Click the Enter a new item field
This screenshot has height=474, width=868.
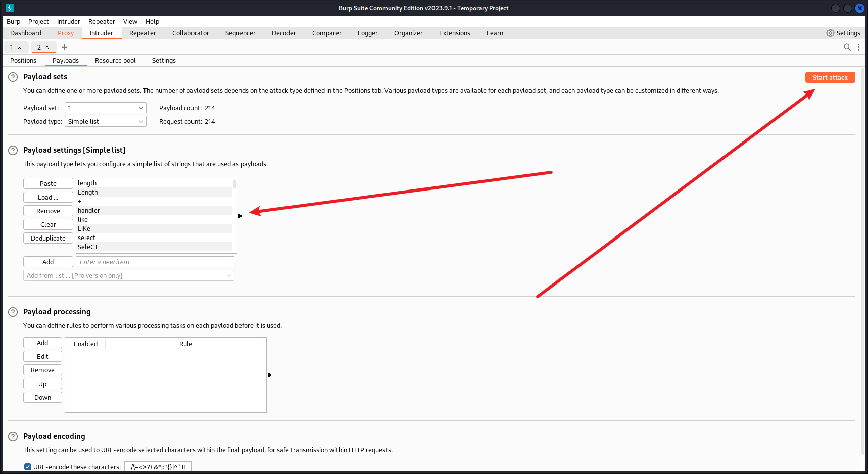click(x=155, y=262)
